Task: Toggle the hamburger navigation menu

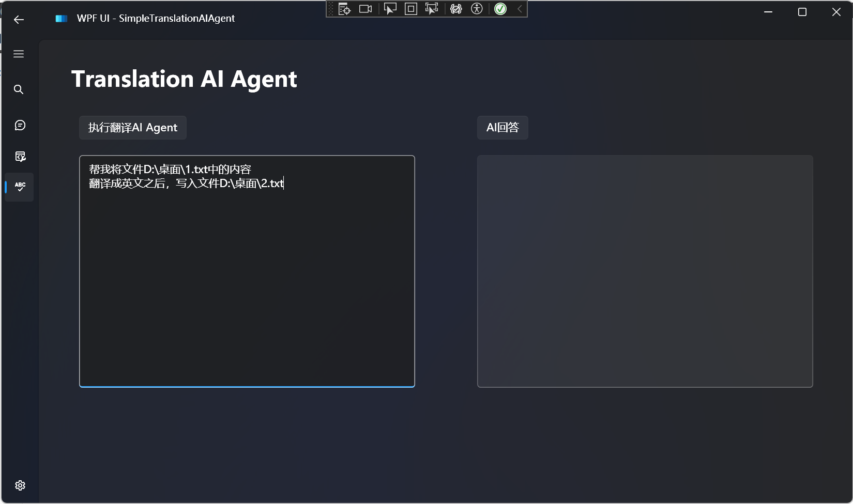Action: (x=19, y=54)
